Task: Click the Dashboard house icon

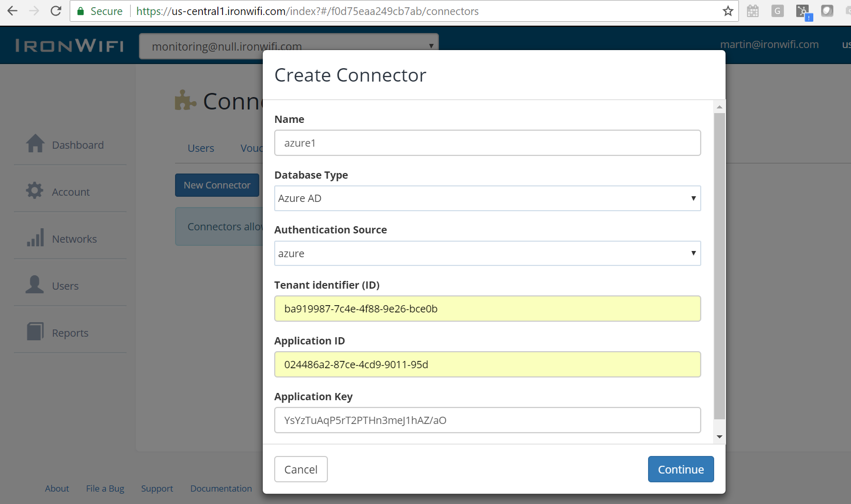Action: click(x=35, y=144)
